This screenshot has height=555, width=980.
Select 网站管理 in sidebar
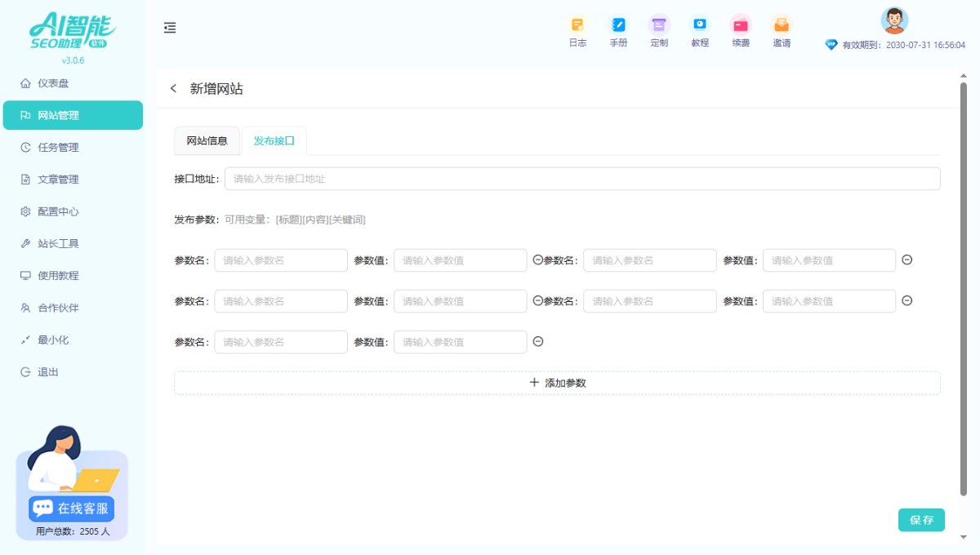click(x=73, y=115)
